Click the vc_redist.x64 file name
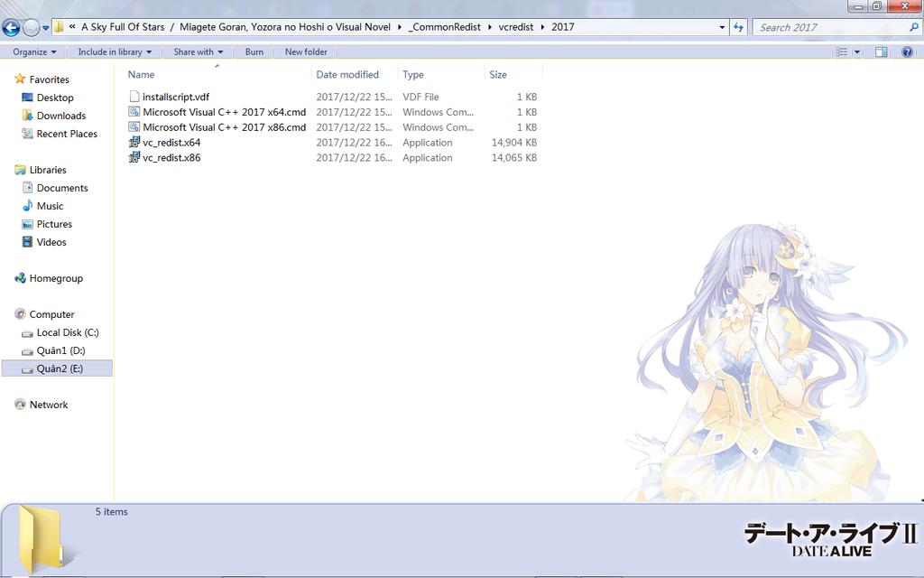 pos(171,143)
